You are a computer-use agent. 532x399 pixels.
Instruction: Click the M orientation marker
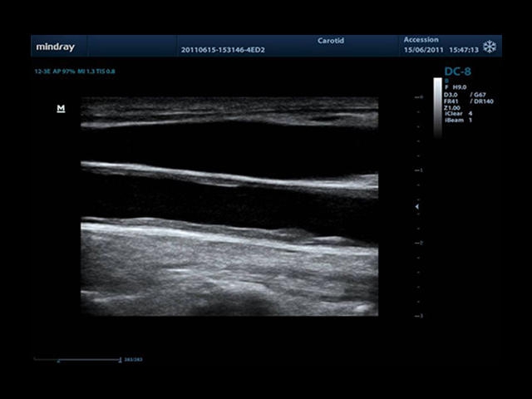(61, 109)
